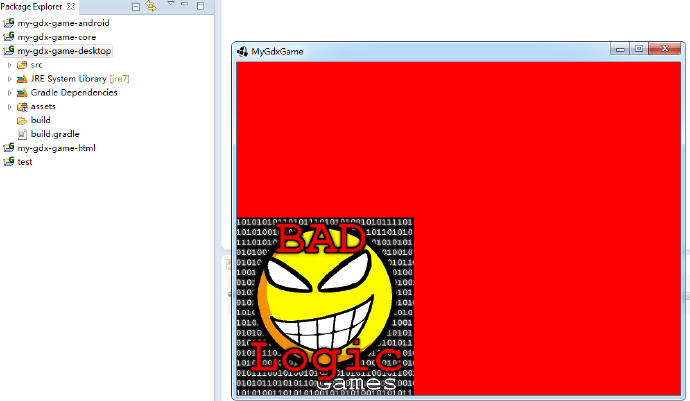Select the test project

click(x=25, y=162)
